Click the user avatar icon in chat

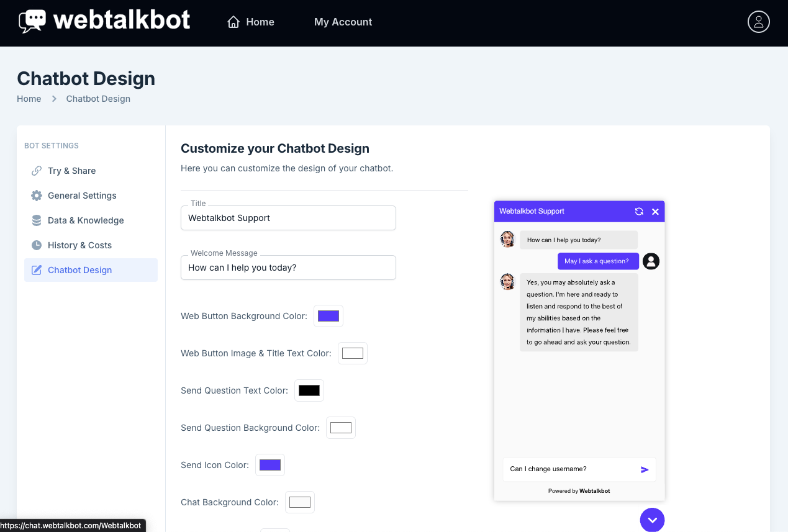651,261
